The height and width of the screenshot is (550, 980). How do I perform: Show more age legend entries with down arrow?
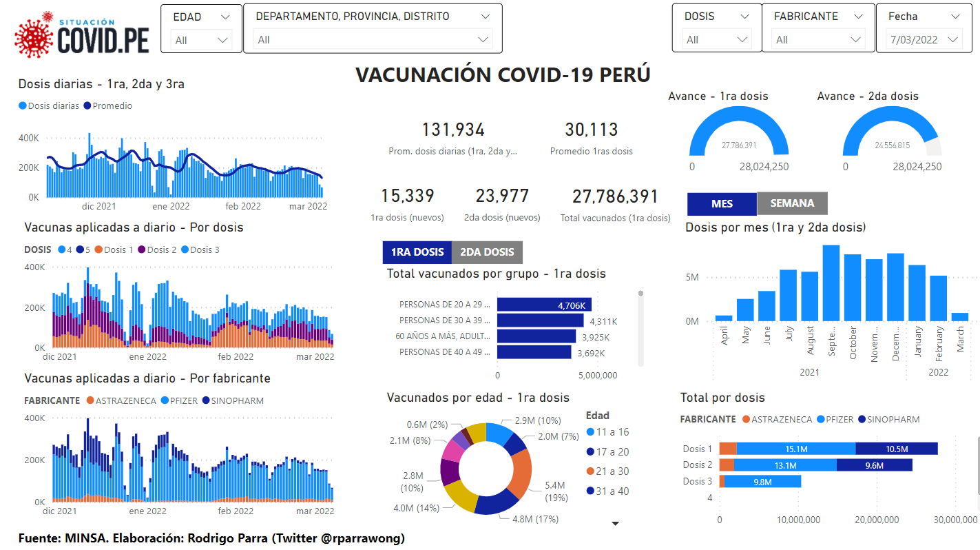pos(616,524)
